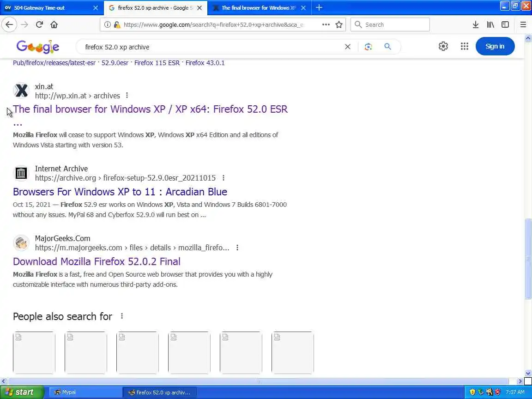Search by image with Google Lens icon
This screenshot has height=399, width=532.
368,47
